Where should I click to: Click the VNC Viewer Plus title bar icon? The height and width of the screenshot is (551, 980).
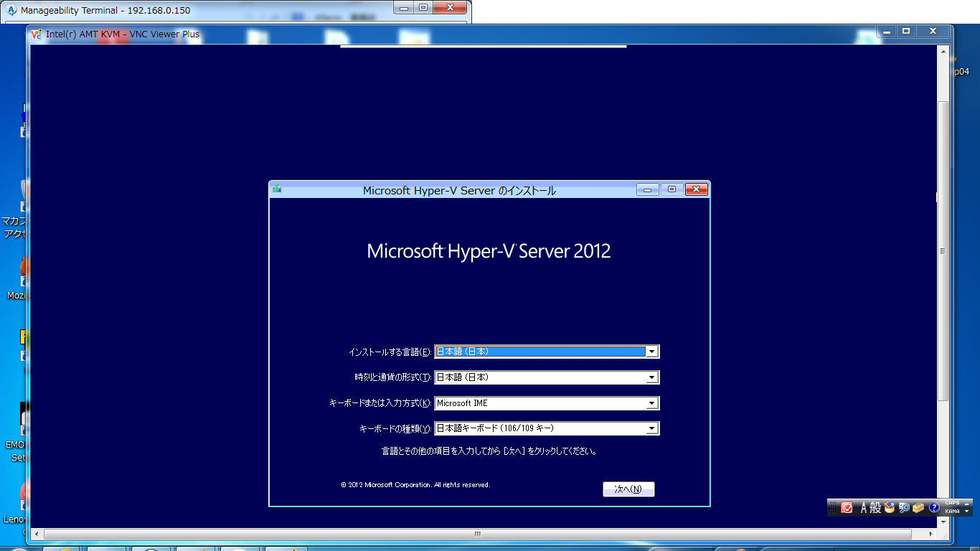(x=37, y=34)
